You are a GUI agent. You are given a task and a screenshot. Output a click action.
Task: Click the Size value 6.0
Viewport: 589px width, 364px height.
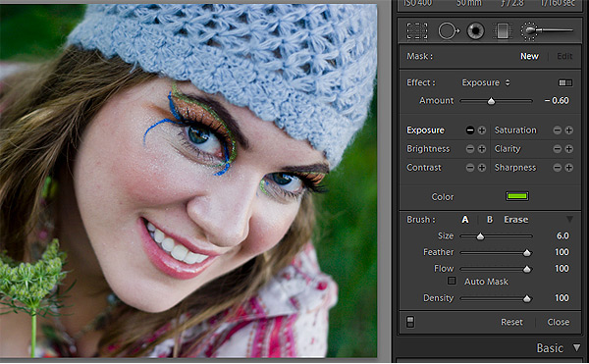tap(562, 235)
